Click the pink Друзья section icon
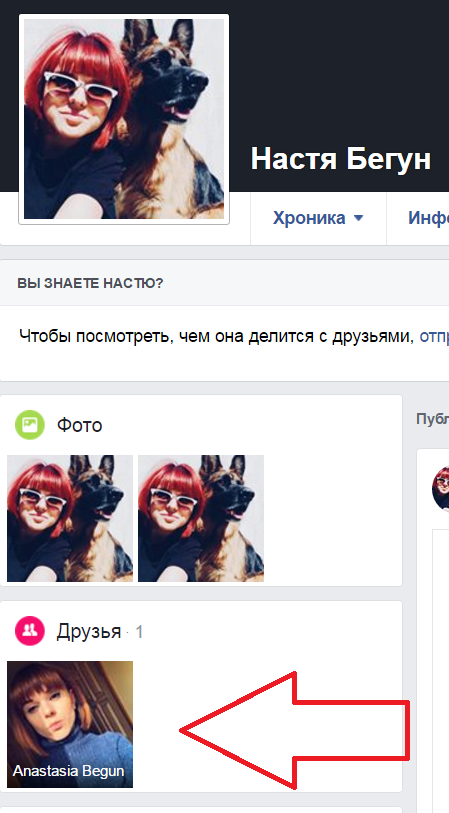449x813 pixels. pos(30,630)
